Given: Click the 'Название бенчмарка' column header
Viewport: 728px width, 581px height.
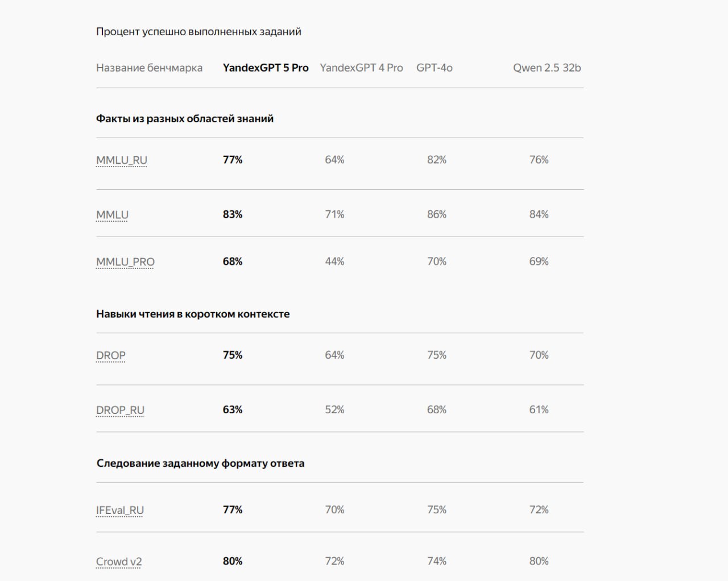Looking at the screenshot, I should (149, 68).
